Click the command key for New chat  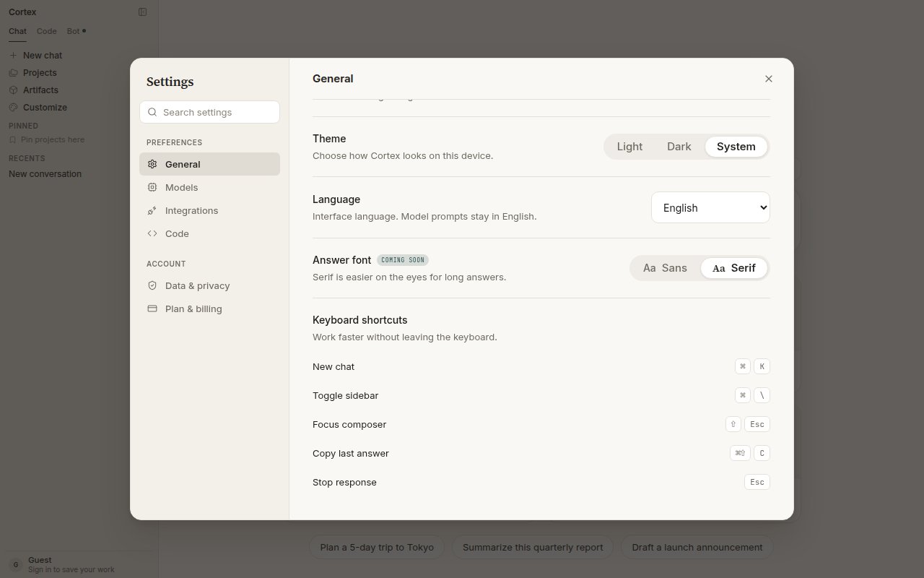pyautogui.click(x=742, y=366)
